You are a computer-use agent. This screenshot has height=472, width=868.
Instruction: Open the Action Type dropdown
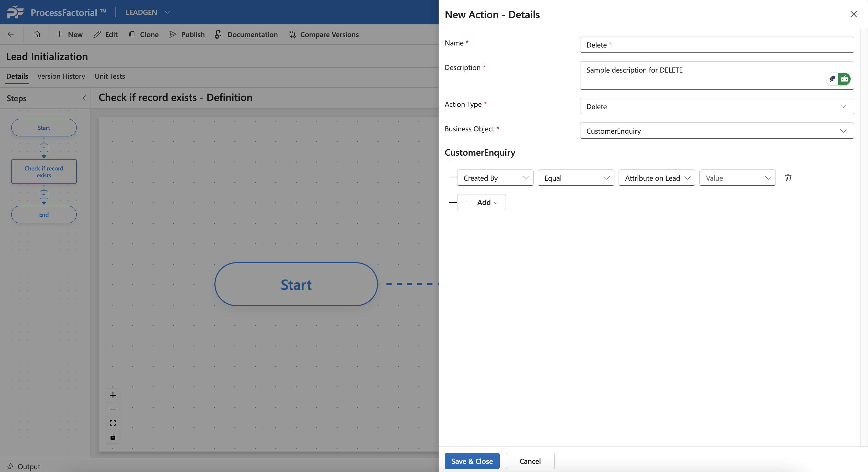point(716,107)
